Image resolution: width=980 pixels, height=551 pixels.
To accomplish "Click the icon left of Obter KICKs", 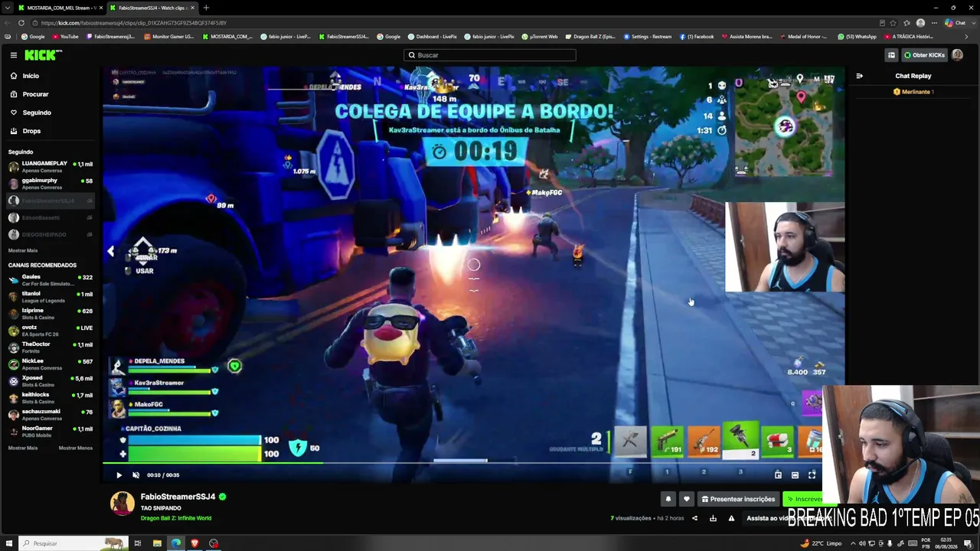I will tap(891, 55).
